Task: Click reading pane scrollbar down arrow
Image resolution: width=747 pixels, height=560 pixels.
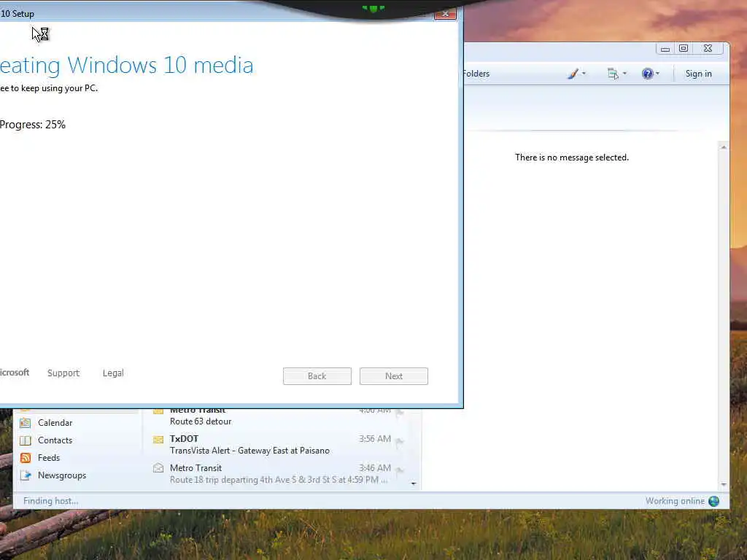Action: [x=724, y=485]
